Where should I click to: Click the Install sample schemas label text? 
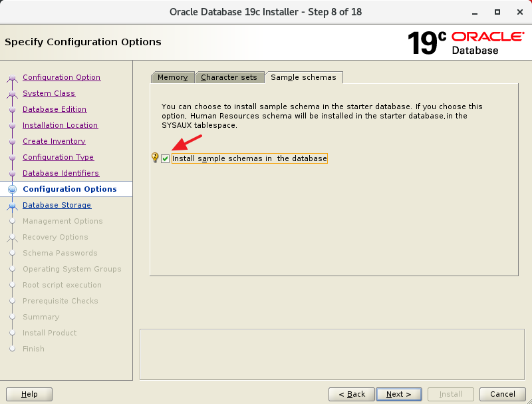point(249,158)
